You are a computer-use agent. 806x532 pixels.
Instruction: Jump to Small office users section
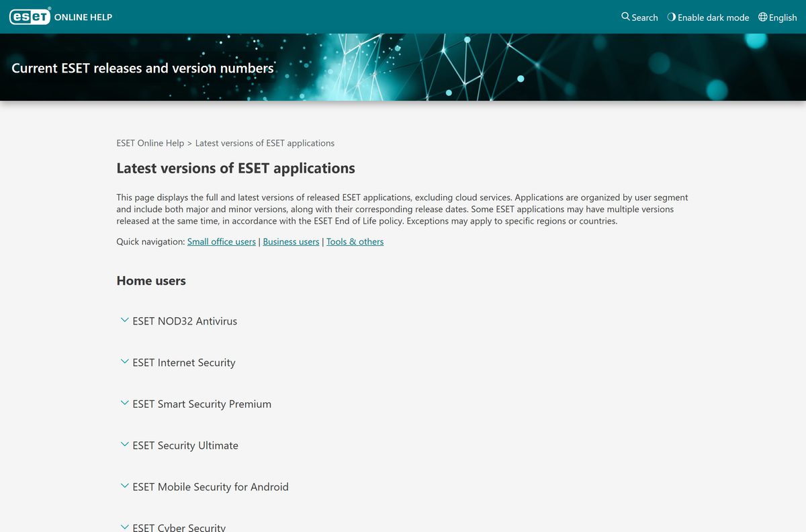tap(222, 242)
